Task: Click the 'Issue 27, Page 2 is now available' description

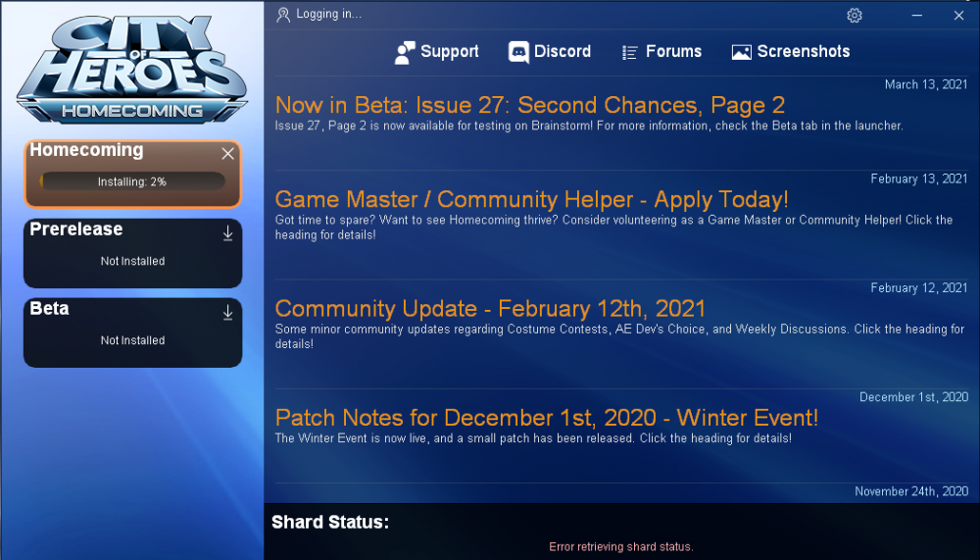Action: tap(589, 126)
